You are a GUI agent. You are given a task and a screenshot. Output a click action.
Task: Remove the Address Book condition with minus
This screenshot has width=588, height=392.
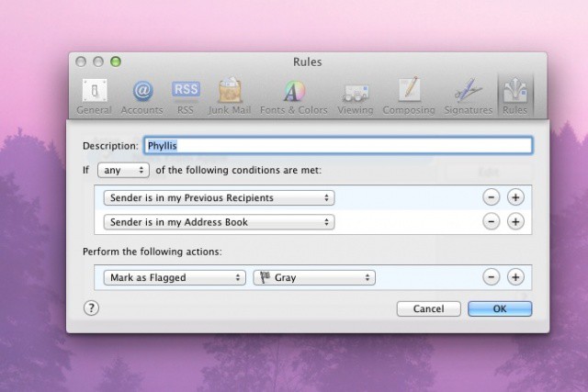pyautogui.click(x=492, y=221)
